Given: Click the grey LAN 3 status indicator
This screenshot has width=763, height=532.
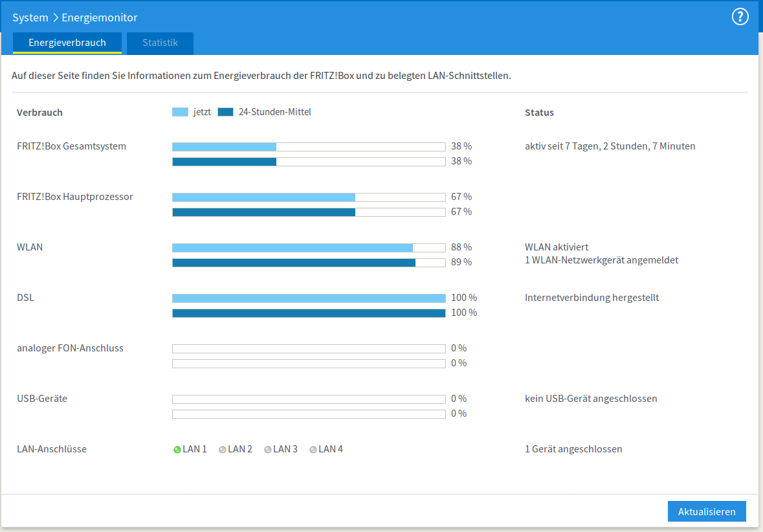Looking at the screenshot, I should tap(268, 450).
